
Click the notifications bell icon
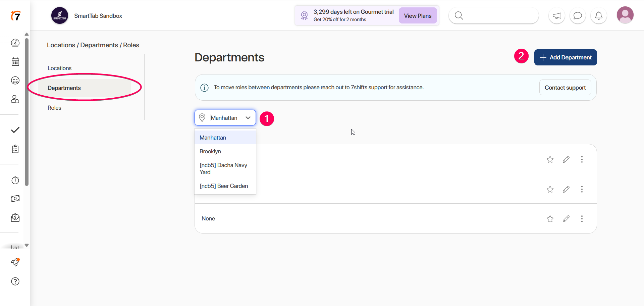click(598, 16)
